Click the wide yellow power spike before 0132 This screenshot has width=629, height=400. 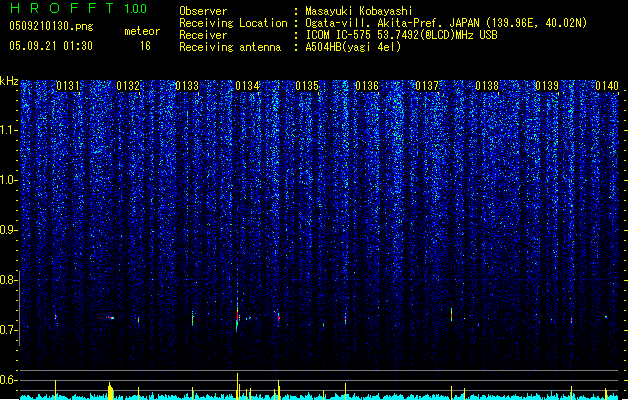point(110,391)
